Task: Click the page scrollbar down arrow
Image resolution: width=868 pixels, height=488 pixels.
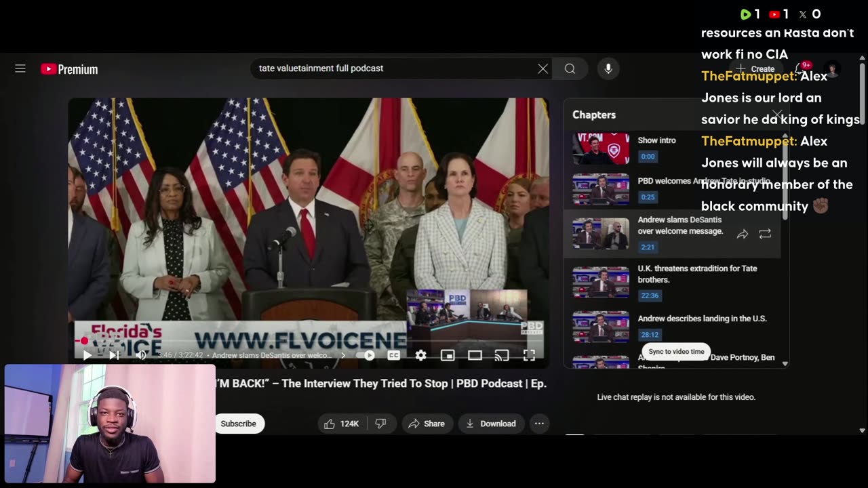Action: click(862, 430)
